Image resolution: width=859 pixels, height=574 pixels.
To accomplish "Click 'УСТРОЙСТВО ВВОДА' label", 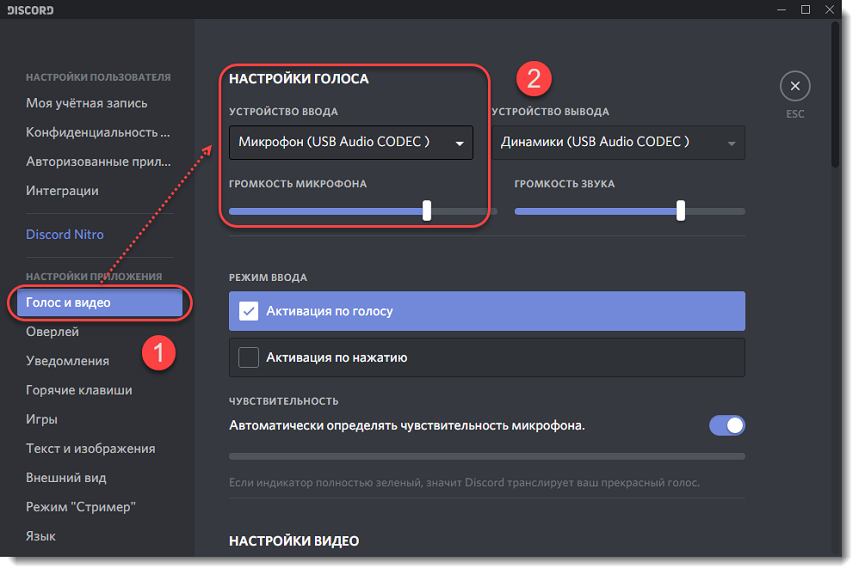I will (283, 111).
